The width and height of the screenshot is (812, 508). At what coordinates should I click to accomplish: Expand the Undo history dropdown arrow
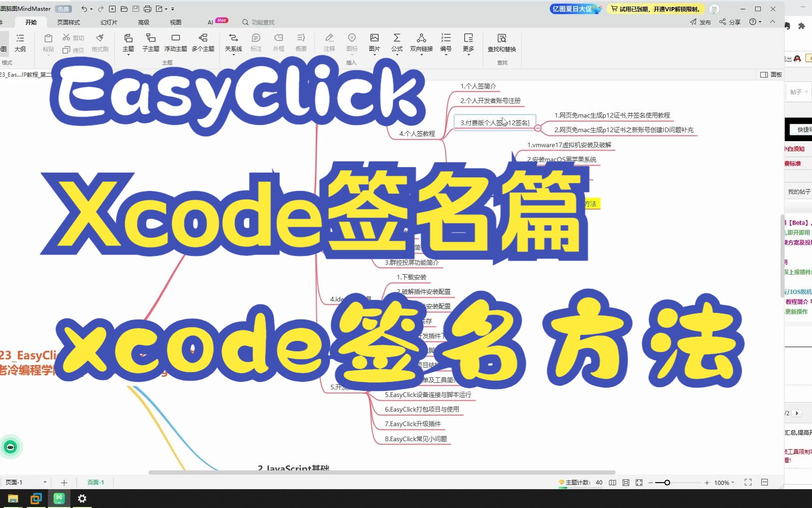[x=91, y=9]
